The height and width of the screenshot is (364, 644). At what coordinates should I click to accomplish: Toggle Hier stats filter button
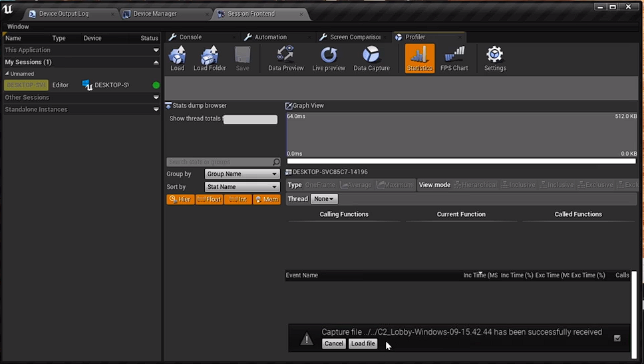(x=180, y=199)
